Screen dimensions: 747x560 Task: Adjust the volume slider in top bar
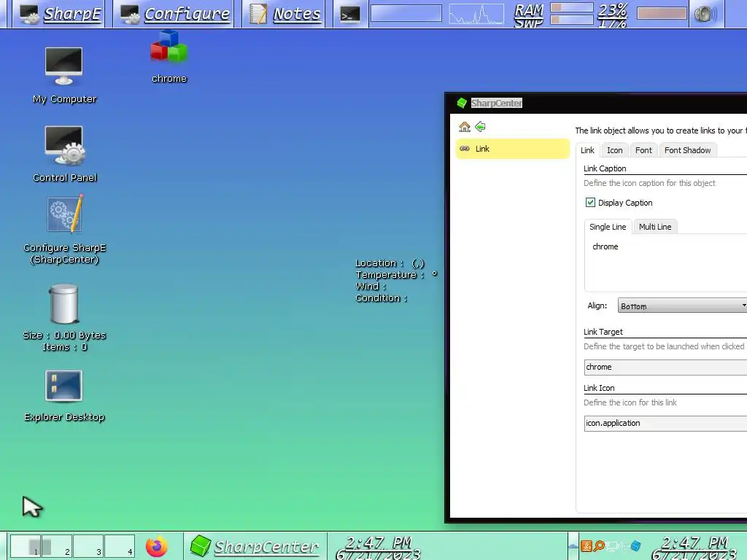pos(662,13)
